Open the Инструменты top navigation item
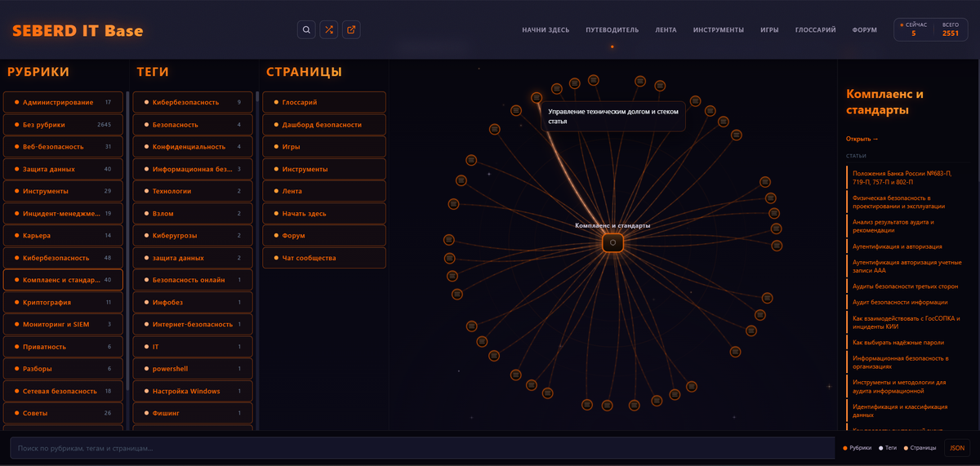Viewport: 980px width, 466px height. point(718,30)
